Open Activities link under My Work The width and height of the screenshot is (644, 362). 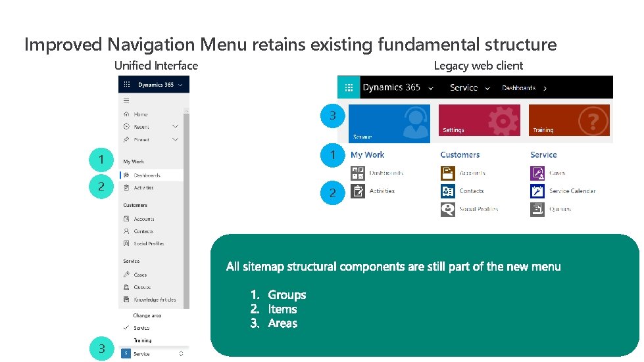(x=382, y=191)
